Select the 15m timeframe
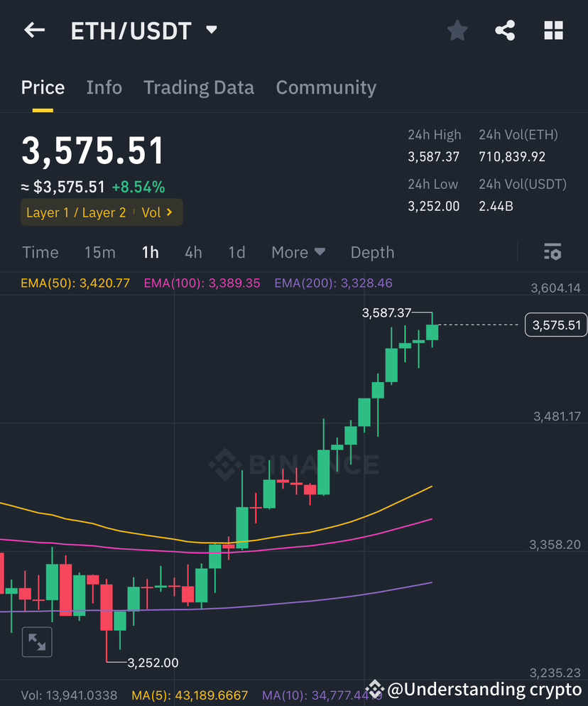Image resolution: width=588 pixels, height=706 pixels. 100,252
